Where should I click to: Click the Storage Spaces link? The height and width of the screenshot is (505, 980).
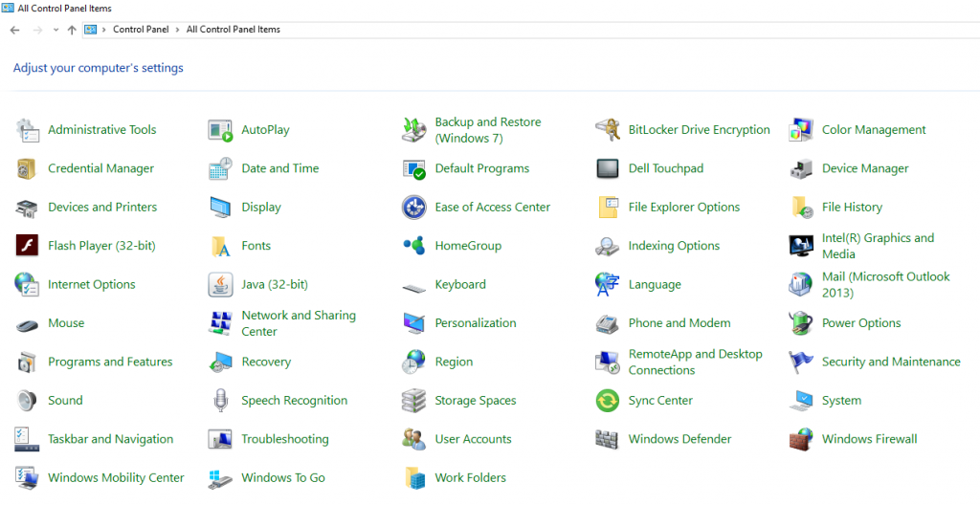coord(476,401)
